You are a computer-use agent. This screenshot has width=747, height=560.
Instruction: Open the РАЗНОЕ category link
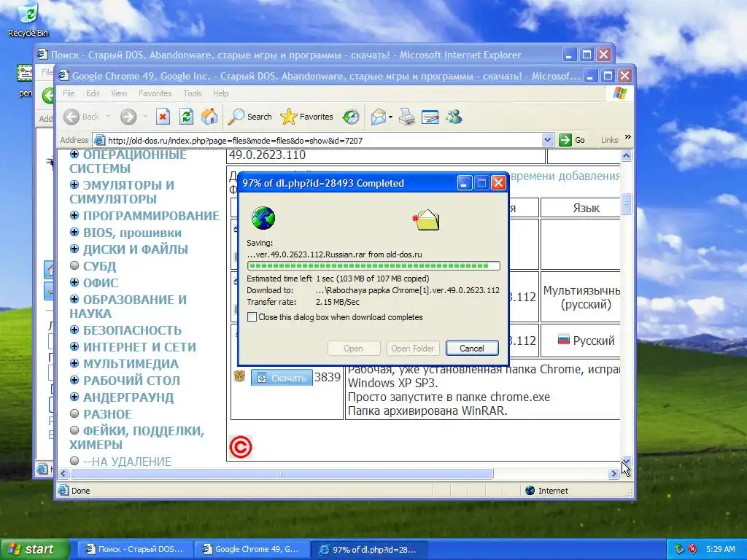(x=107, y=414)
